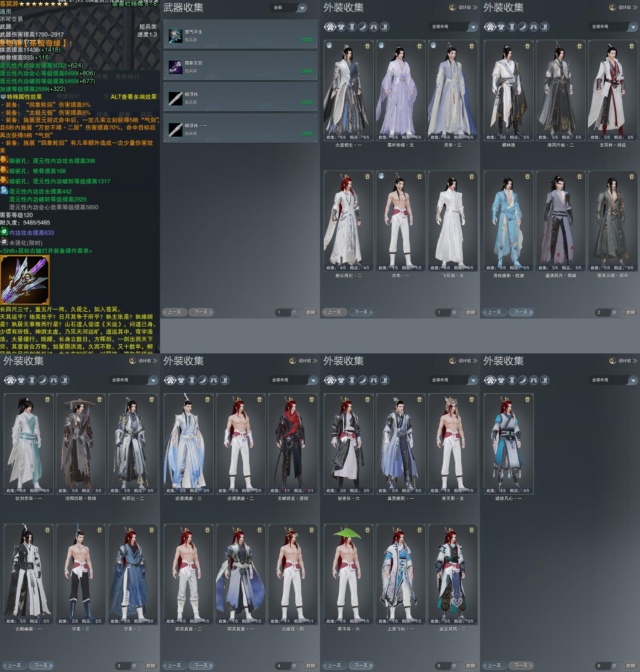This screenshot has width=640, height=672.
Task: Click the 坐忘灵风·二 outfit name
Action: click(453, 629)
